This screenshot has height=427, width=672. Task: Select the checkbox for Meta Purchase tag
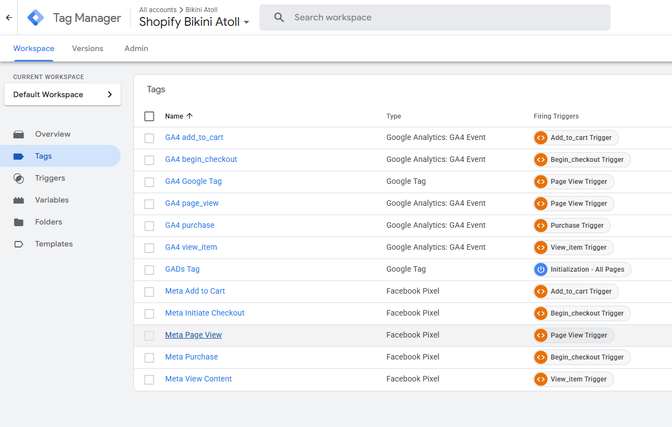point(149,358)
